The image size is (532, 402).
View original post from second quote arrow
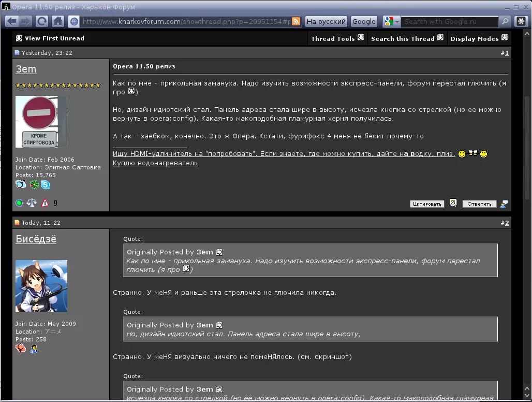[219, 325]
